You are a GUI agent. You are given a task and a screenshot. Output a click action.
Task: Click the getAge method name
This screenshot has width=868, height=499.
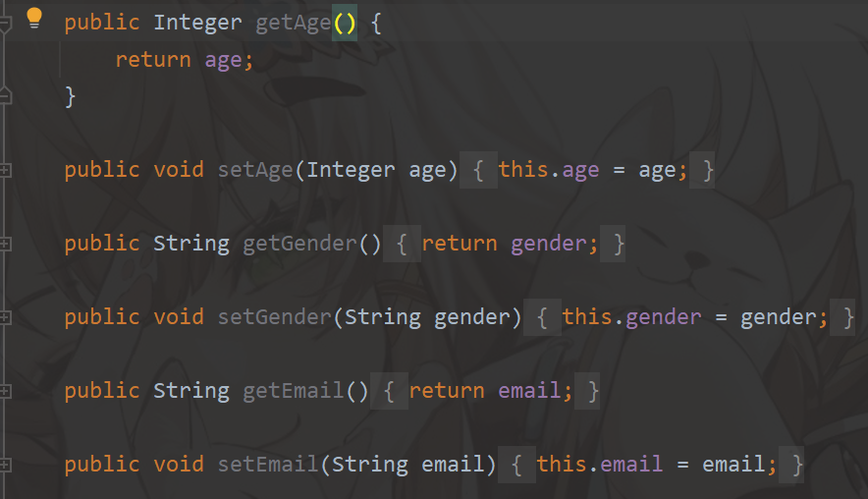pos(293,24)
